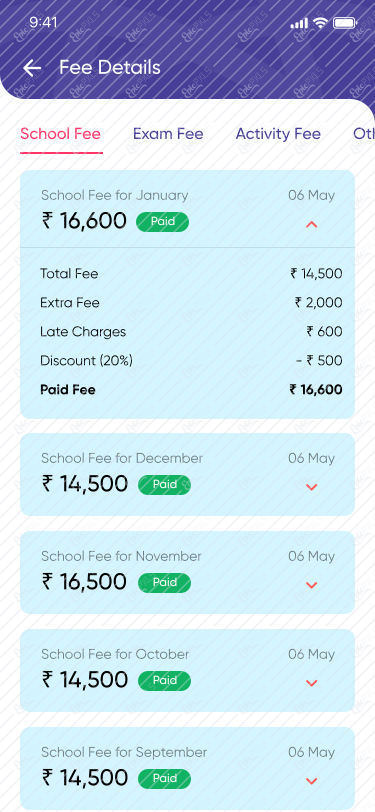Tap the Wi-Fi status icon
The width and height of the screenshot is (375, 812).
click(321, 23)
